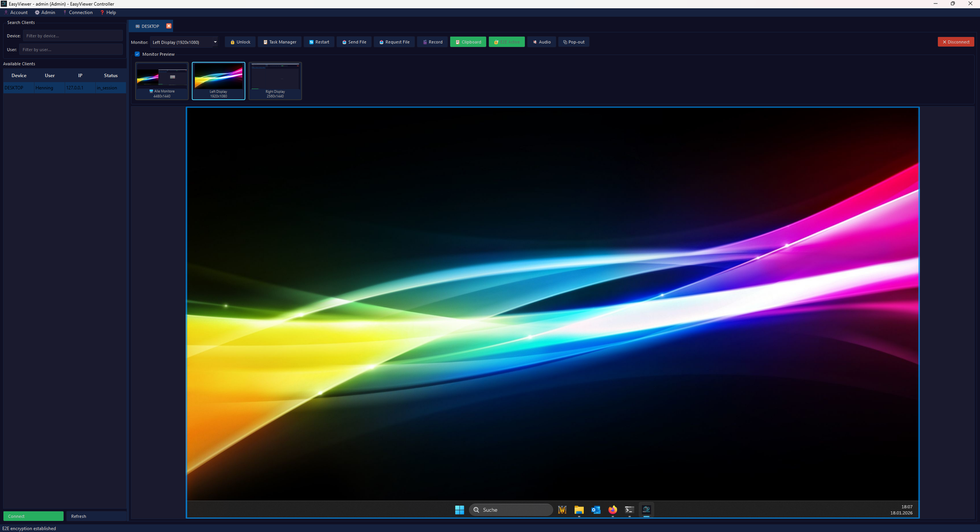Open the Admin menu

point(45,12)
